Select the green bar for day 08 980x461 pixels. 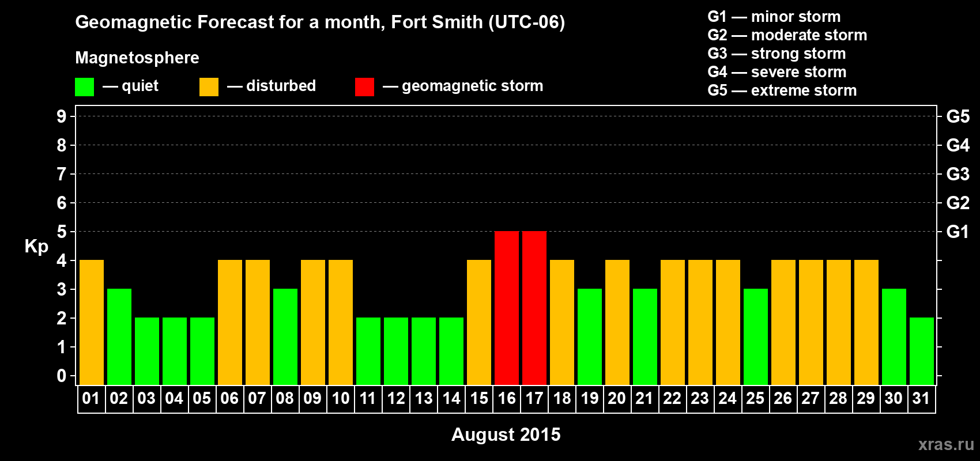[x=285, y=337]
